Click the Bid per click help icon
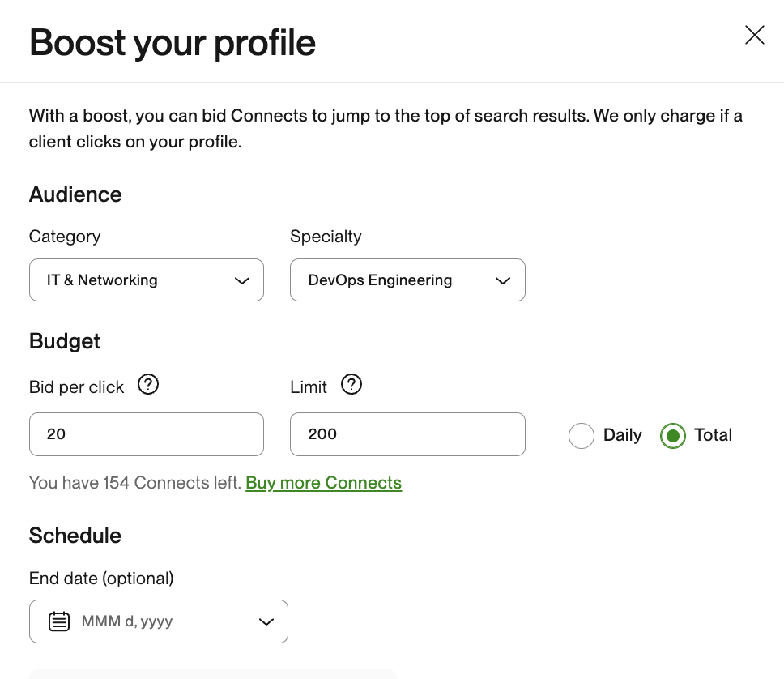Image resolution: width=784 pixels, height=679 pixels. [x=148, y=385]
